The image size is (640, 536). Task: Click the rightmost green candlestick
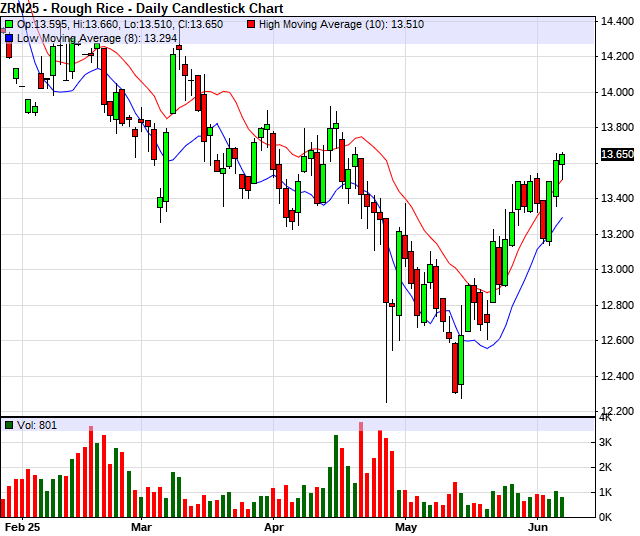562,159
